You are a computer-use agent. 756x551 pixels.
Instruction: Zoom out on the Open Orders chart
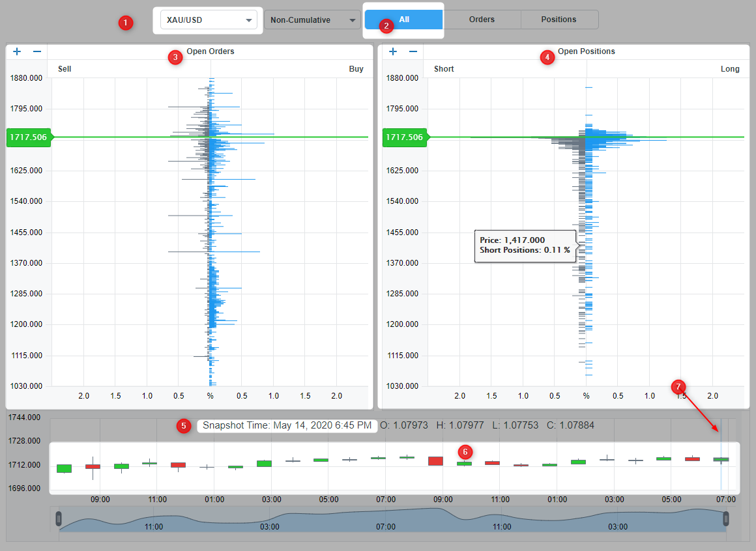pyautogui.click(x=37, y=51)
